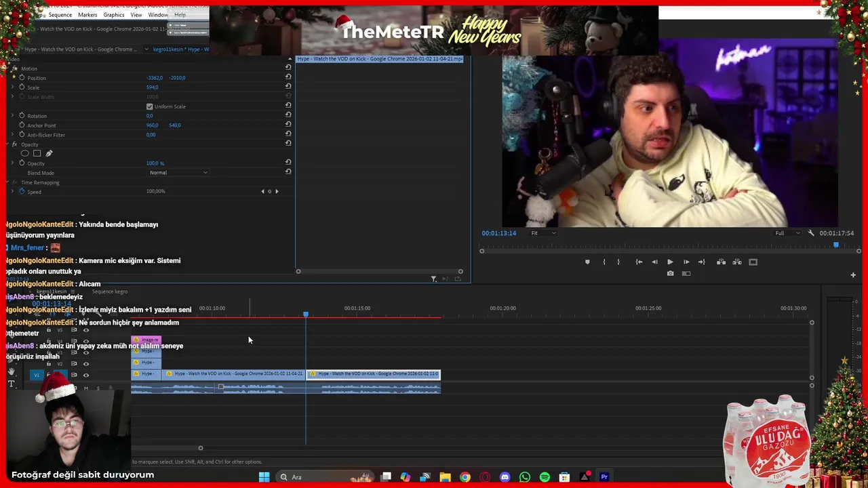Edit the Position X value -3362,0

pyautogui.click(x=155, y=78)
